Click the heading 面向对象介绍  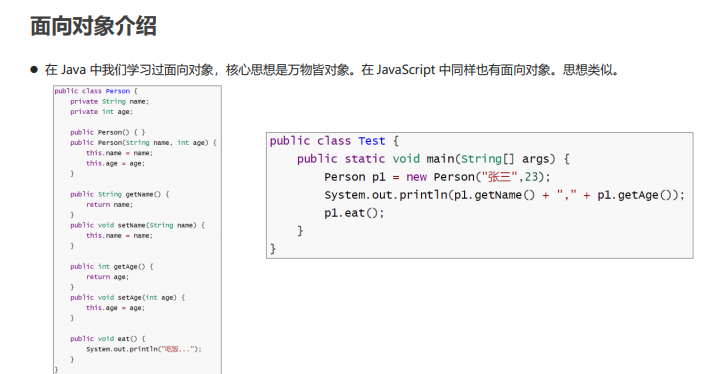pos(94,26)
